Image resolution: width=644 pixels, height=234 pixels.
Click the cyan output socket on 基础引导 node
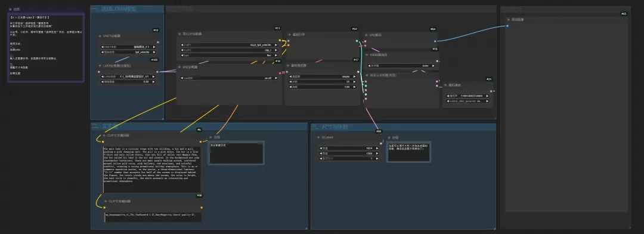point(357,41)
